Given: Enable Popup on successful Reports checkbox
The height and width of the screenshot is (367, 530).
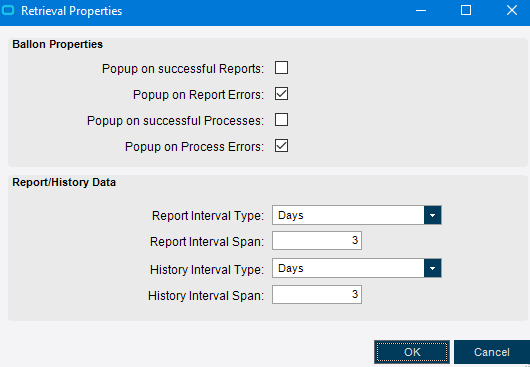Looking at the screenshot, I should 281,68.
